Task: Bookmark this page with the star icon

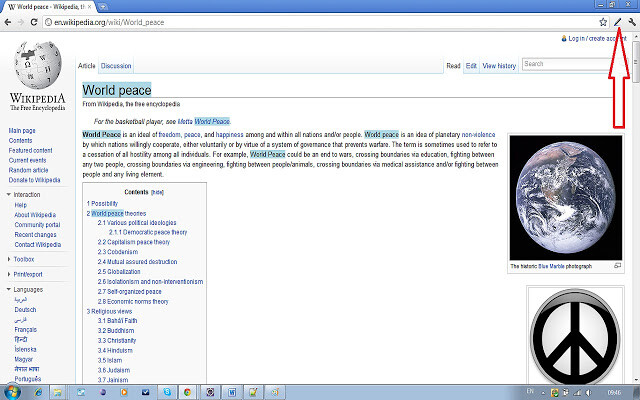Action: click(x=603, y=21)
